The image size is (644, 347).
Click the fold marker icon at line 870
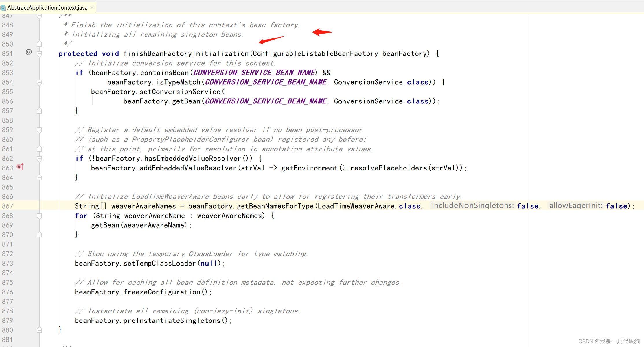pyautogui.click(x=39, y=235)
